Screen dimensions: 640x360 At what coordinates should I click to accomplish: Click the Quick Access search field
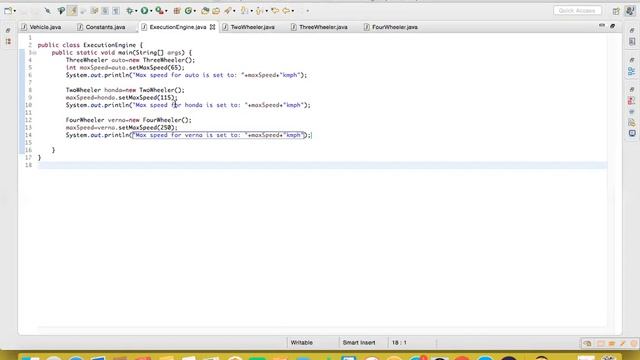pos(577,11)
